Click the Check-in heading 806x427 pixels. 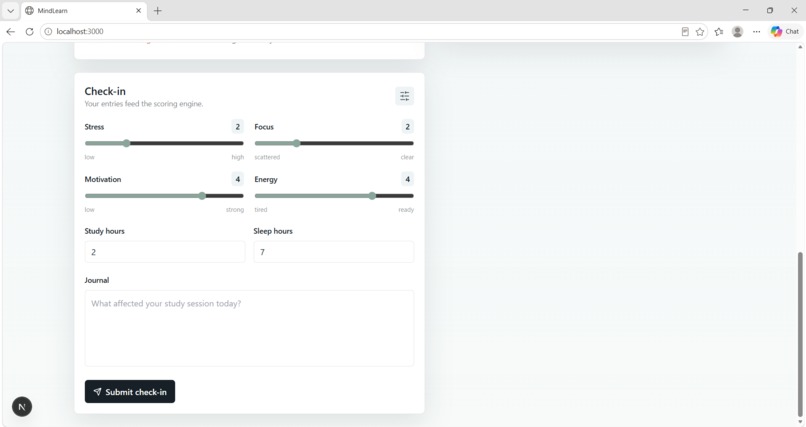tap(105, 91)
